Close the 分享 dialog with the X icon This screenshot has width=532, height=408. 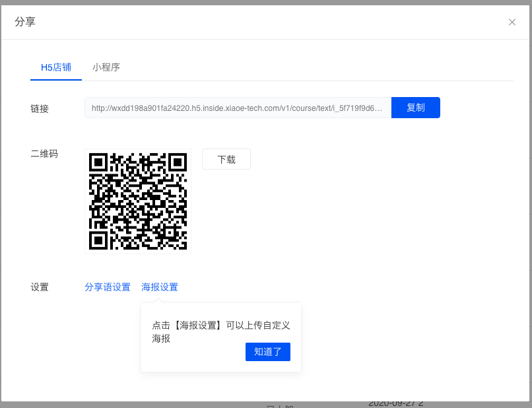512,22
